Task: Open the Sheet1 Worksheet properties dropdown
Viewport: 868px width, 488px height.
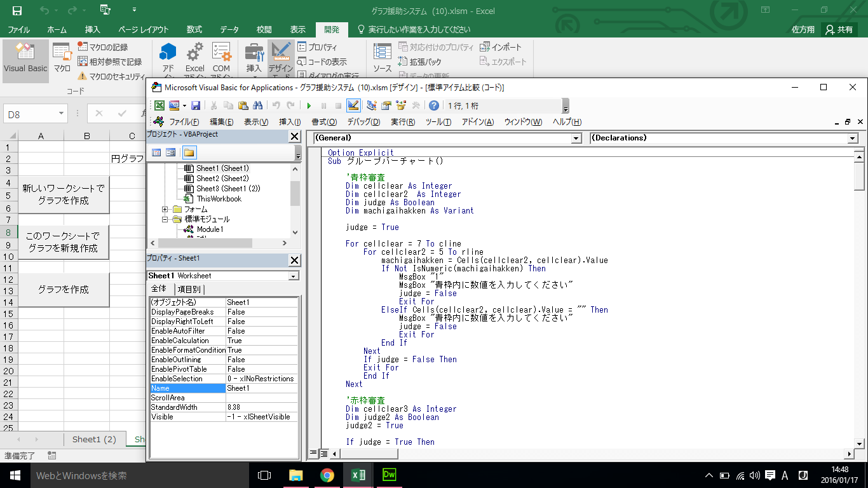Action: tap(293, 276)
